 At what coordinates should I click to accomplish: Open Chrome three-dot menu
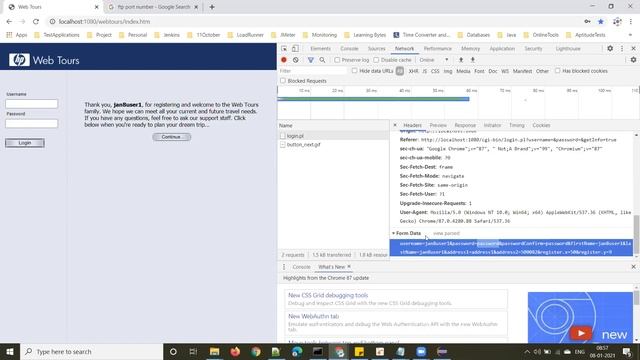[631, 22]
